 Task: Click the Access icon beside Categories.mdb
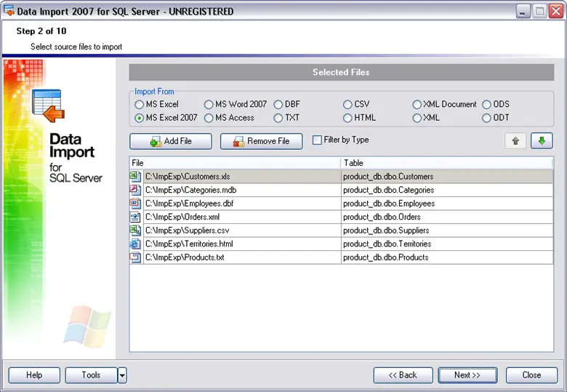(x=136, y=190)
